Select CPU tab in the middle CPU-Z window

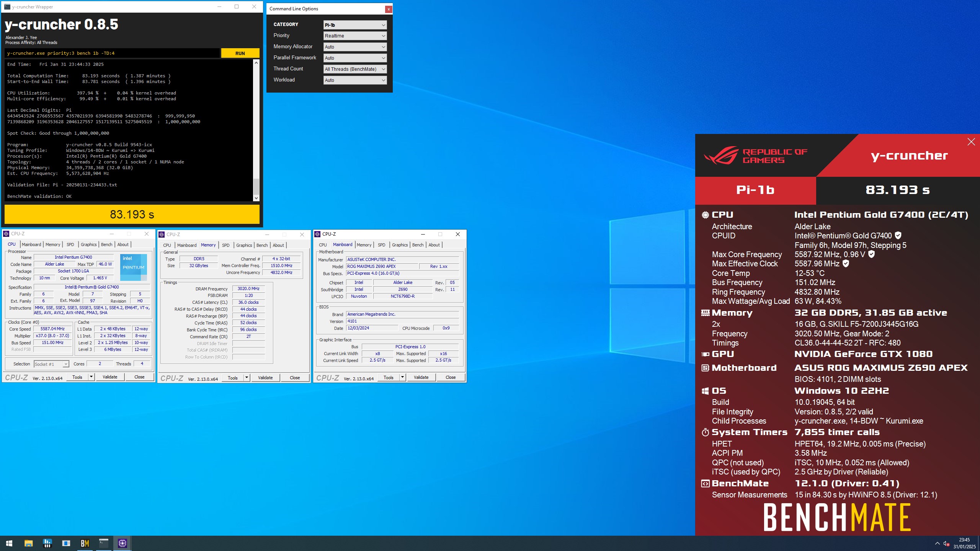coord(167,245)
